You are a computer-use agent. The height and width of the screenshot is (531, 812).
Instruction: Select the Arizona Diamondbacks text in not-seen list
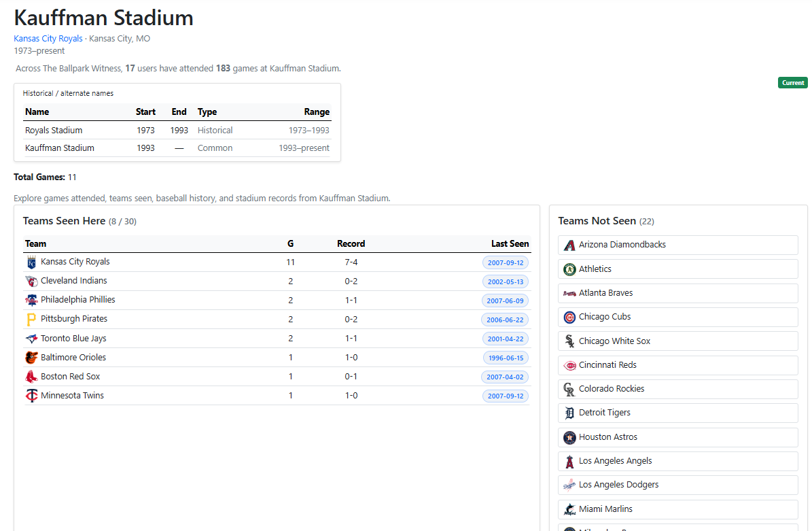click(x=622, y=245)
